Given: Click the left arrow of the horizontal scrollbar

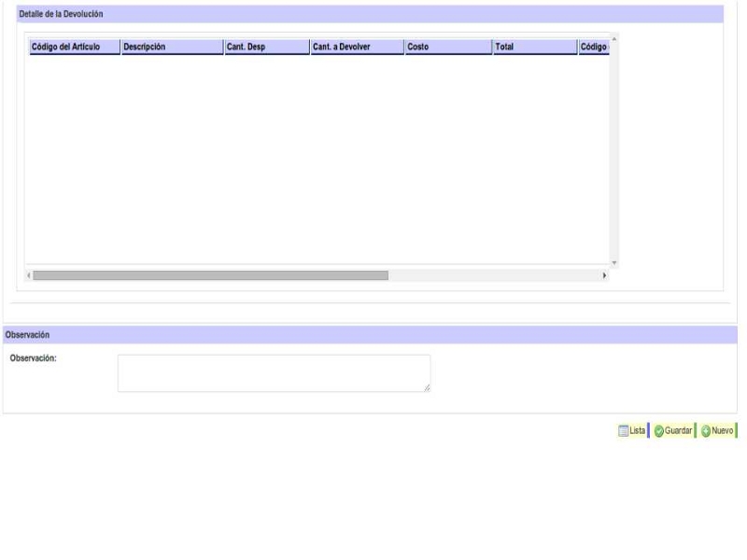Looking at the screenshot, I should click(x=29, y=275).
